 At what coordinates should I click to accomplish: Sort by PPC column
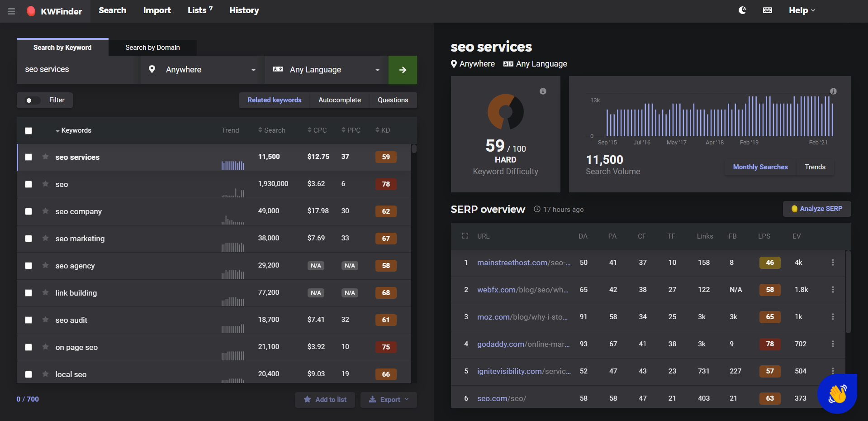(x=351, y=130)
